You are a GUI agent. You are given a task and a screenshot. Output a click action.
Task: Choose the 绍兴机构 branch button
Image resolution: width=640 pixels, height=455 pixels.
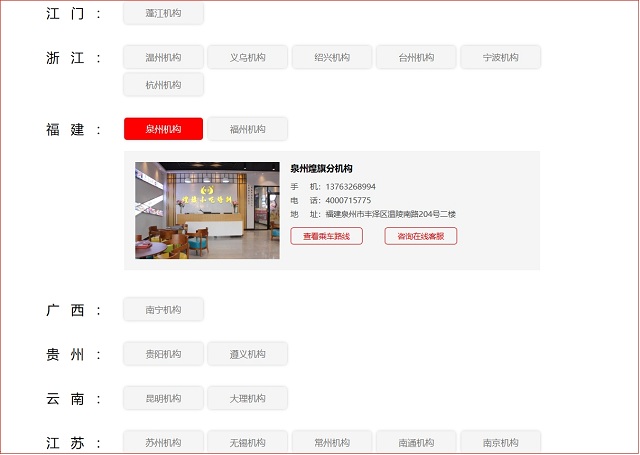coord(332,58)
